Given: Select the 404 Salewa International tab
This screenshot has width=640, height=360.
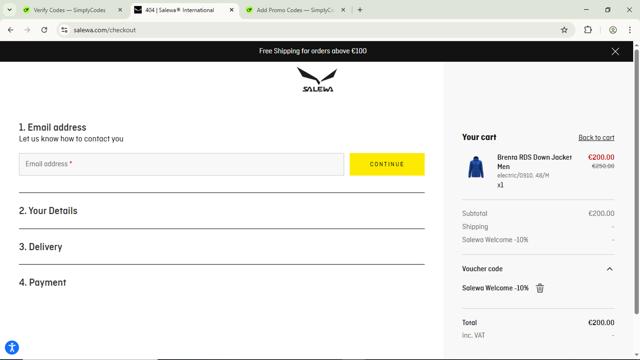Looking at the screenshot, I should point(180,10).
